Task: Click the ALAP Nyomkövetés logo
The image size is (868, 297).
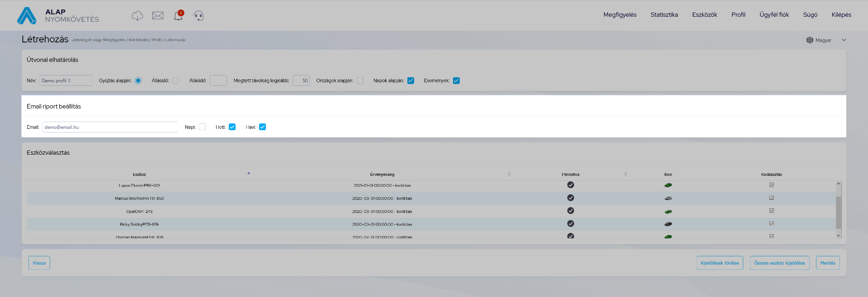Action: pos(58,15)
